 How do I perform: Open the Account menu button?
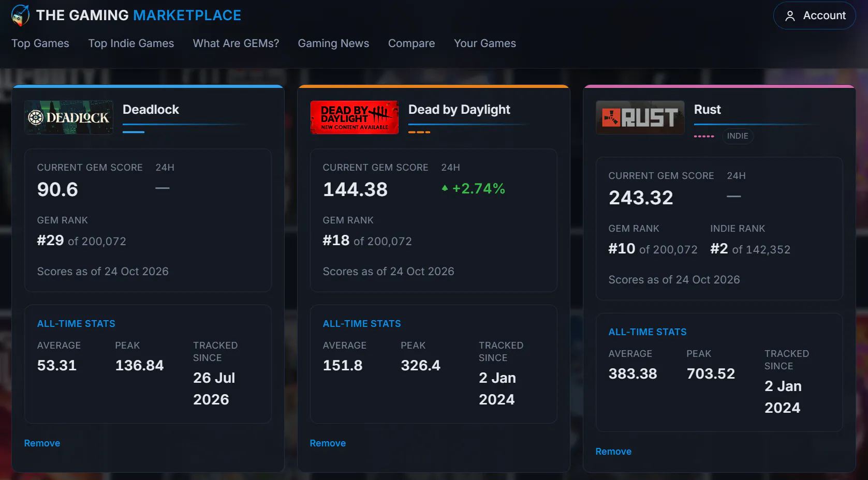(x=814, y=16)
